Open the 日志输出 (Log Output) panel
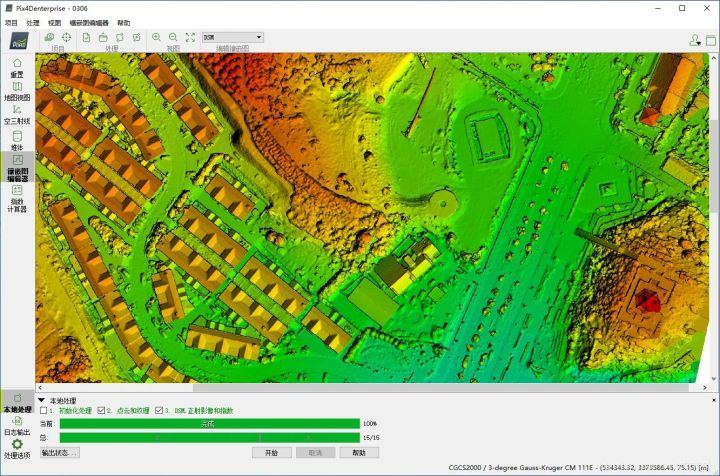720x476 pixels. 16,425
